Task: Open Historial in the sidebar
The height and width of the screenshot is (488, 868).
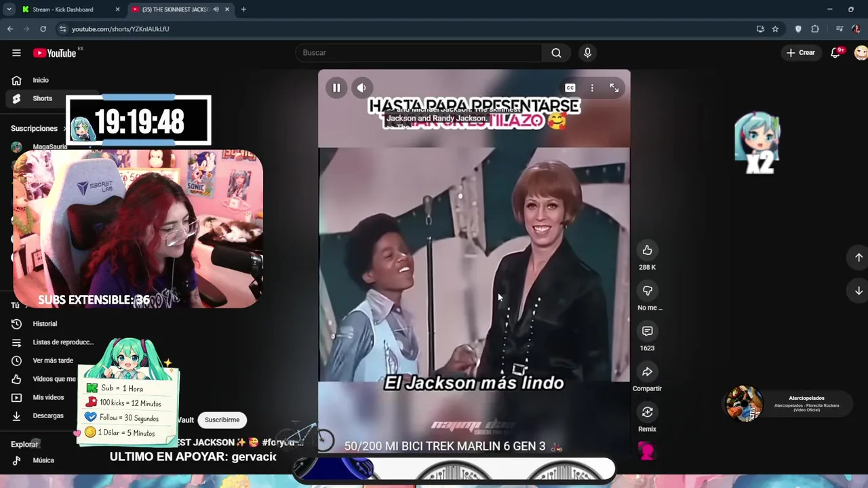Action: (x=45, y=324)
